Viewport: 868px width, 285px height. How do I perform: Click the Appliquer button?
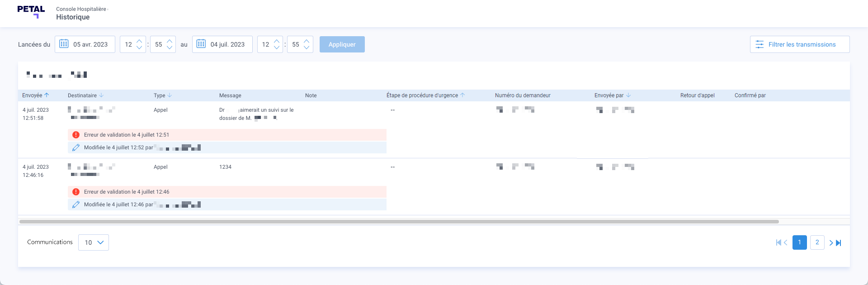(342, 44)
